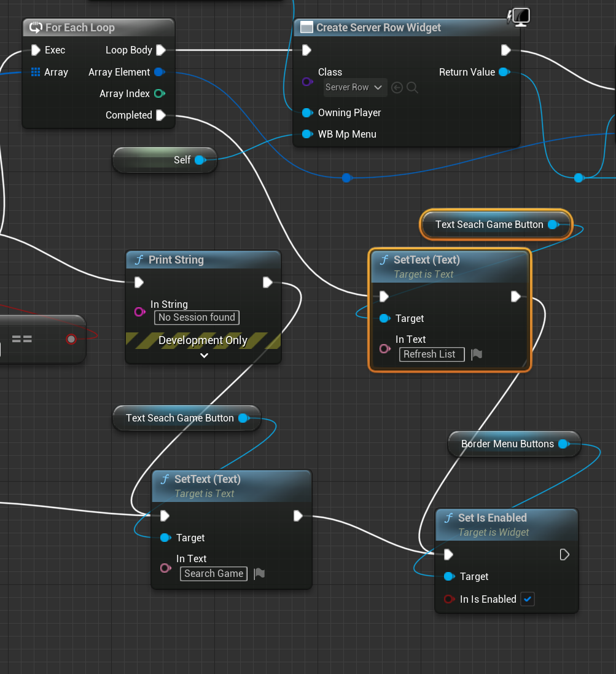Viewport: 616px width, 674px height.
Task: Click the Search Game text localization flag icon
Action: [259, 573]
